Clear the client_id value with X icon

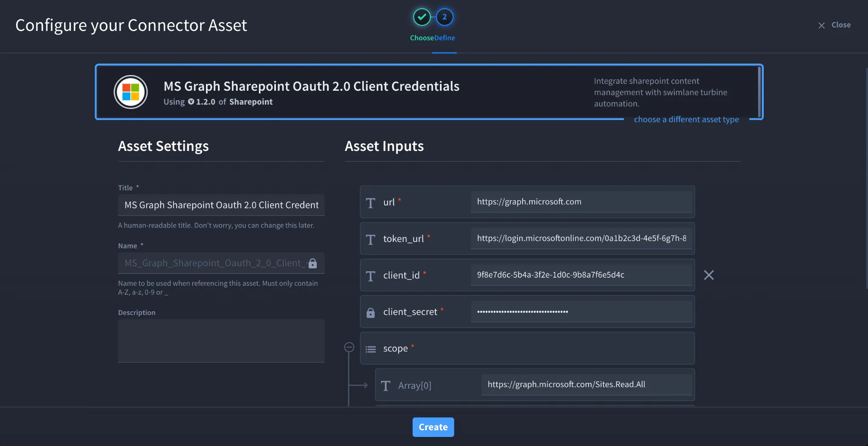point(709,275)
